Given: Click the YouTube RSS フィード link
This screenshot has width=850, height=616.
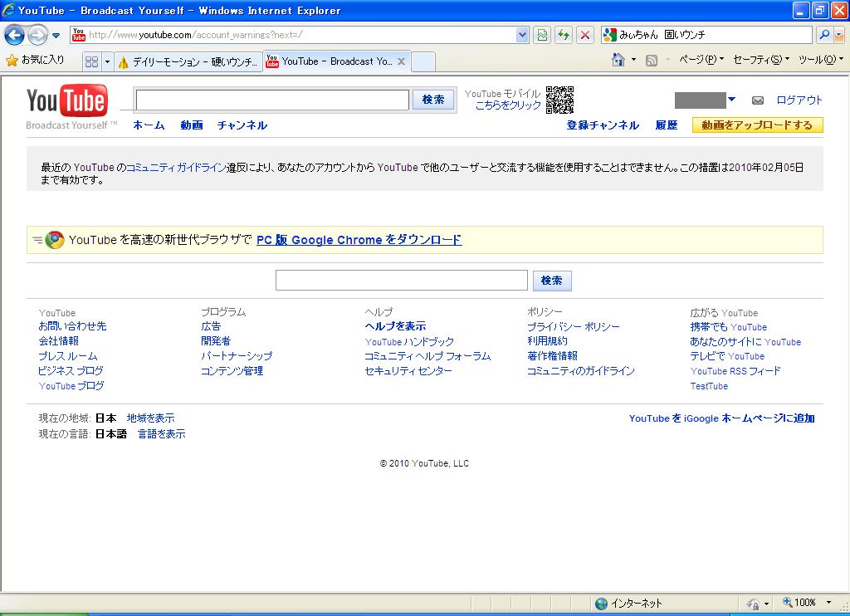Looking at the screenshot, I should click(x=735, y=371).
